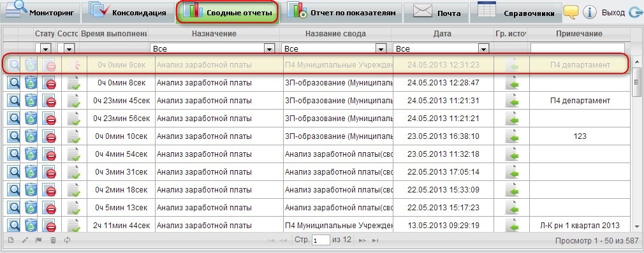This screenshot has width=644, height=253.
Task: Delete the report dated 23.05.2013 11:32:18
Action: coord(31,154)
